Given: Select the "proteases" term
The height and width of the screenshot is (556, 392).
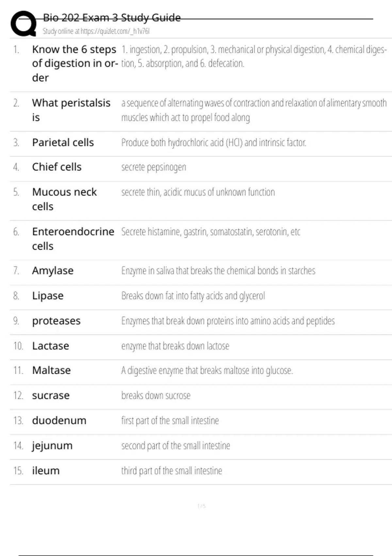Looking at the screenshot, I should 56,321.
